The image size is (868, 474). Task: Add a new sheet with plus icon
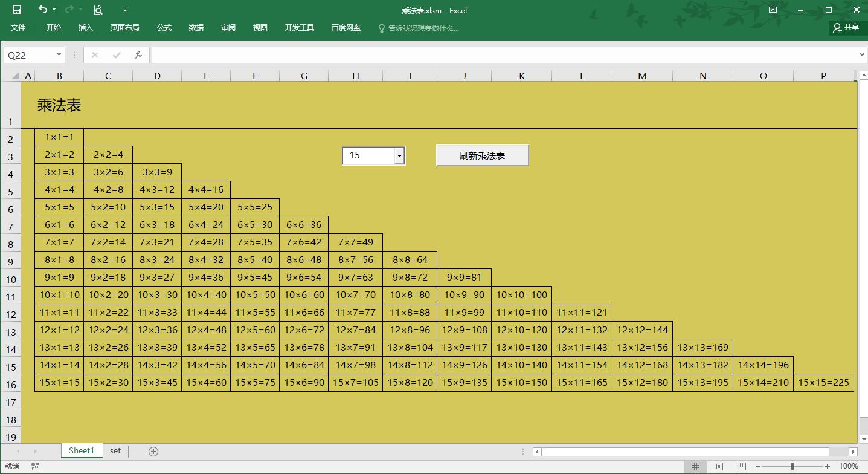point(153,451)
